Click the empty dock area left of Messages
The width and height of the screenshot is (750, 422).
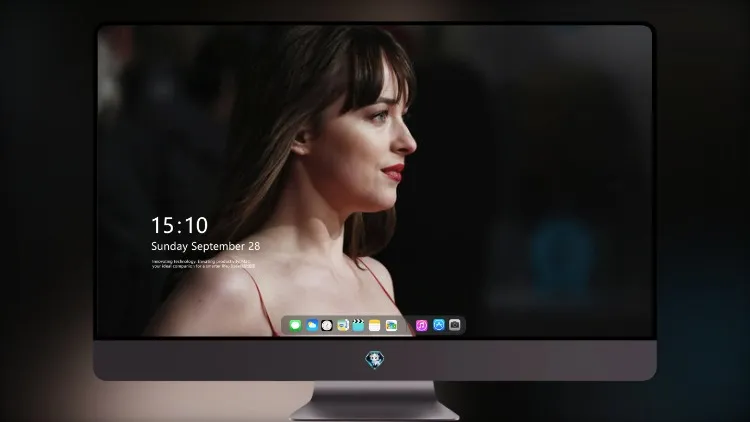pyautogui.click(x=285, y=325)
